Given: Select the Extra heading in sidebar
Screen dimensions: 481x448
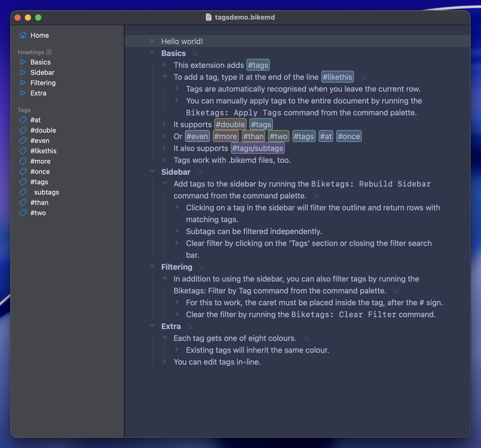Looking at the screenshot, I should click(38, 93).
